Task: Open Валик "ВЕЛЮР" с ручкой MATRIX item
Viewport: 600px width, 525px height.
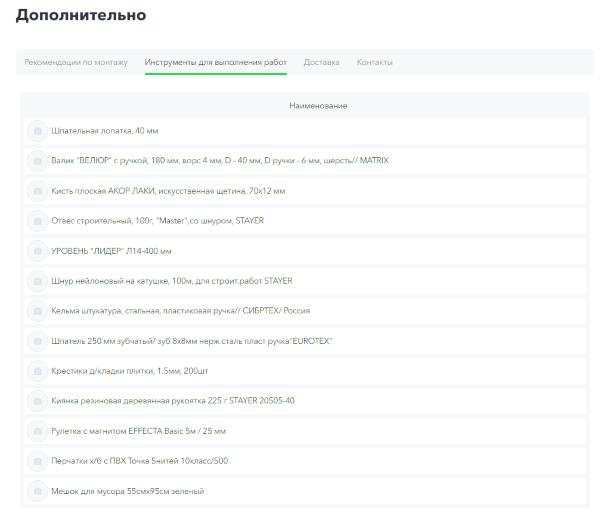Action: click(220, 161)
